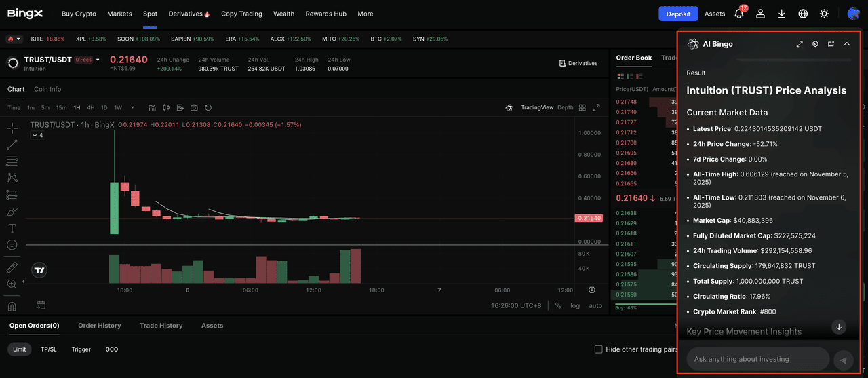The width and height of the screenshot is (868, 378).
Task: Select the Order Book tab
Action: point(634,58)
